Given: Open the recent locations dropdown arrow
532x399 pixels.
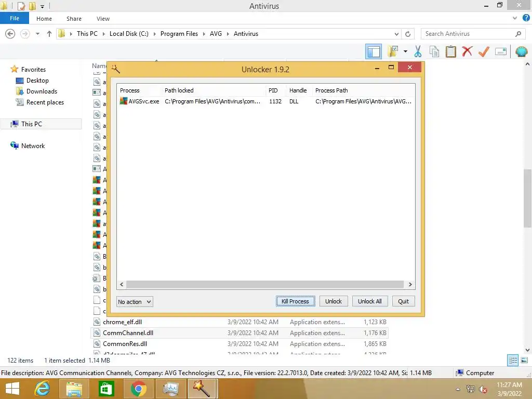Looking at the screenshot, I should coord(37,34).
